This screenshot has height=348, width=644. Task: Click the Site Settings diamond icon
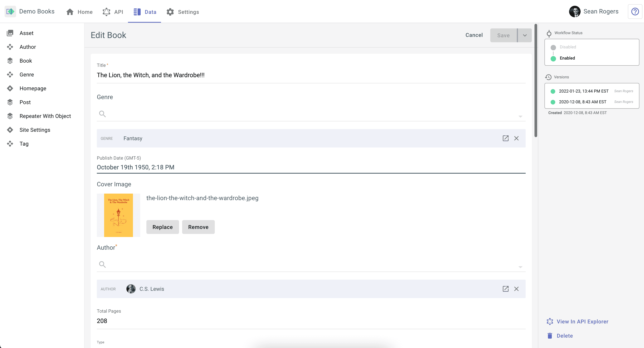[x=10, y=130]
